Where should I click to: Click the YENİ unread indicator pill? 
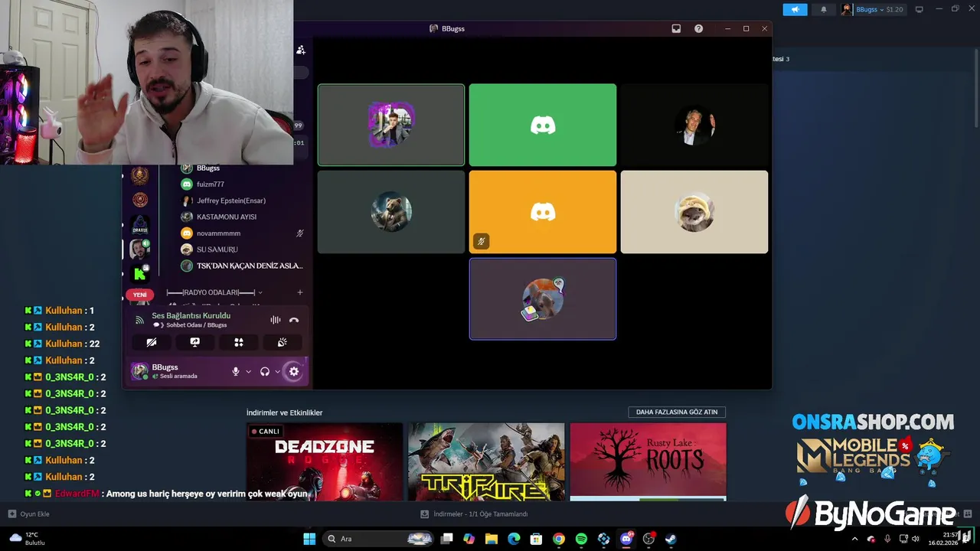click(140, 295)
